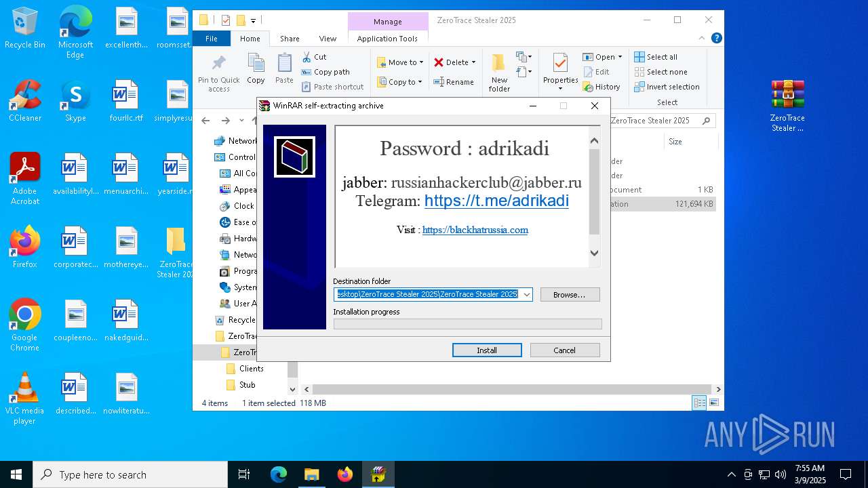Image resolution: width=868 pixels, height=488 pixels.
Task: Click the New folder icon
Action: point(499,63)
